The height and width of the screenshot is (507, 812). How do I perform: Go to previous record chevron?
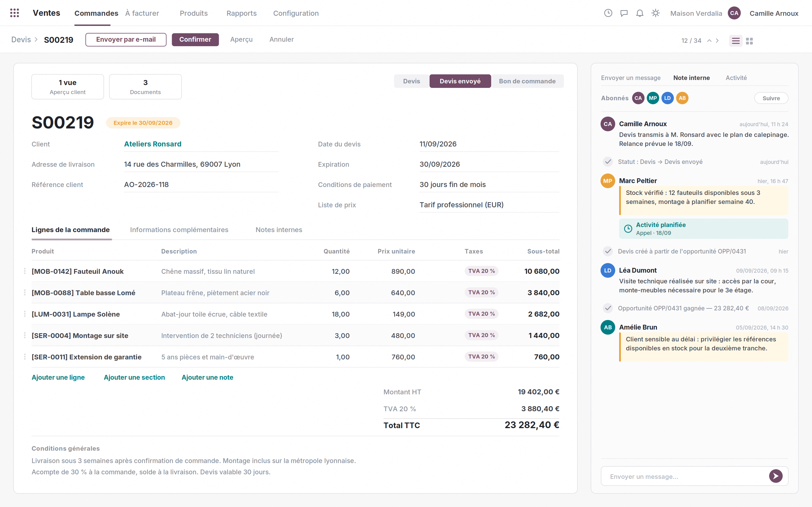point(709,41)
